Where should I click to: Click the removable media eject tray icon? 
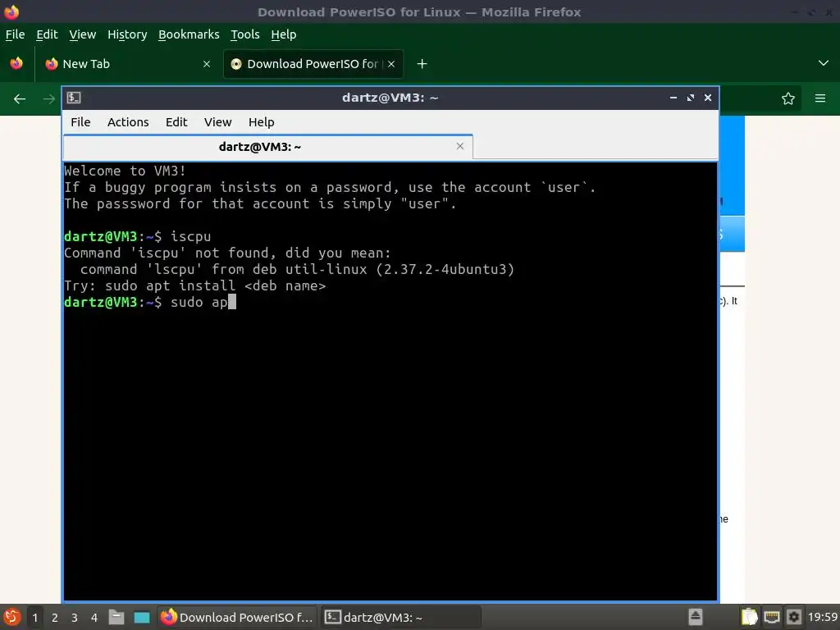[696, 617]
